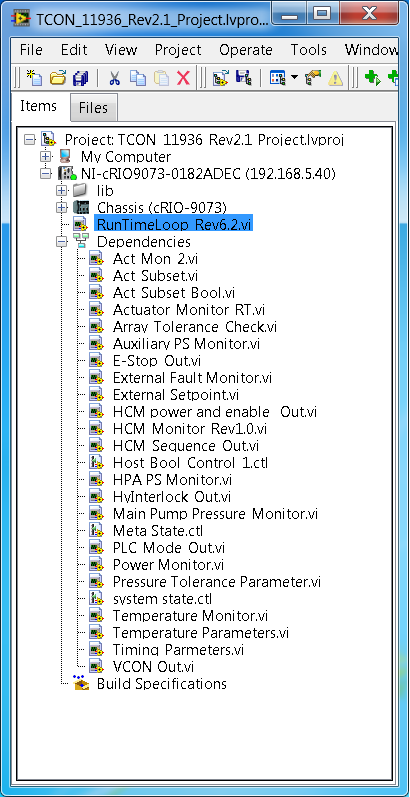Screen dimensions: 410x797
Task: Select External Setpoint.vi
Action: (x=176, y=395)
